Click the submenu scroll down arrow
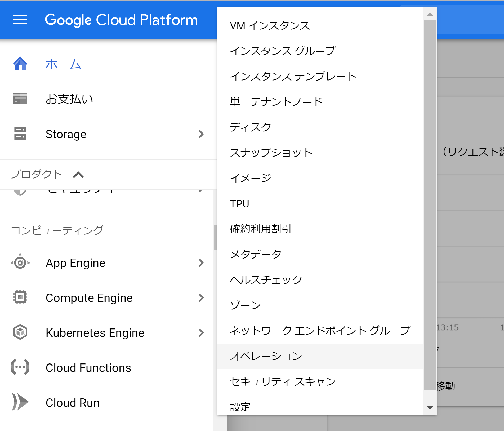The image size is (504, 431). tap(430, 407)
